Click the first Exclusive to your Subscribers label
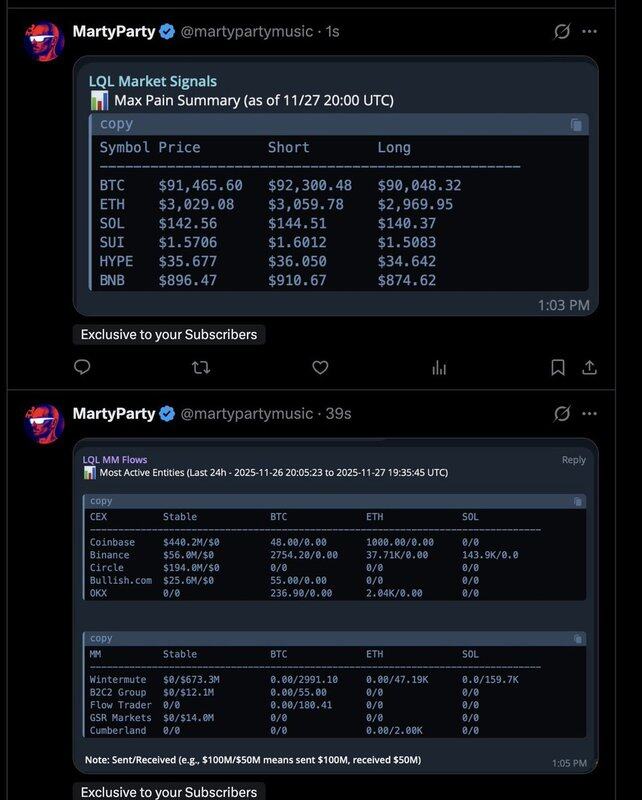 [168, 334]
